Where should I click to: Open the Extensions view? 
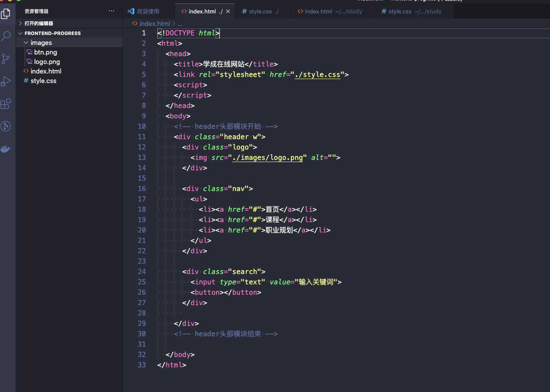(6, 104)
